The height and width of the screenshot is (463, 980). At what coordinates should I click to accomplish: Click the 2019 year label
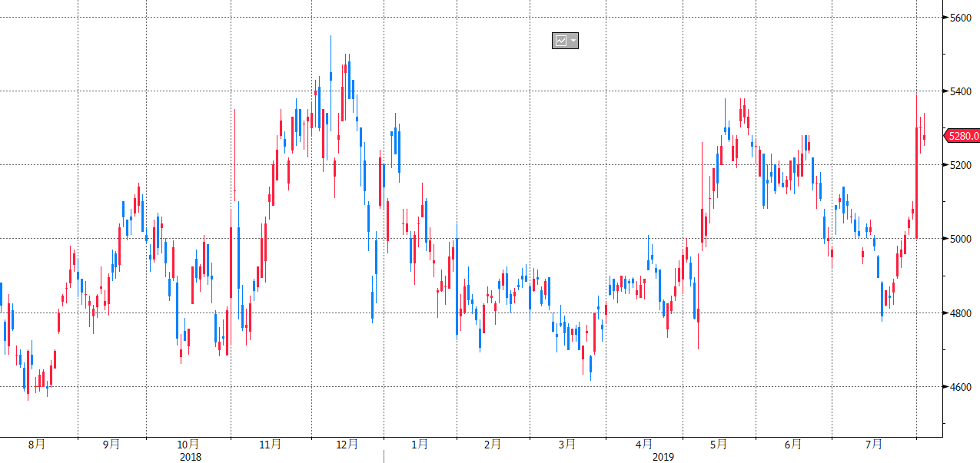click(x=663, y=457)
